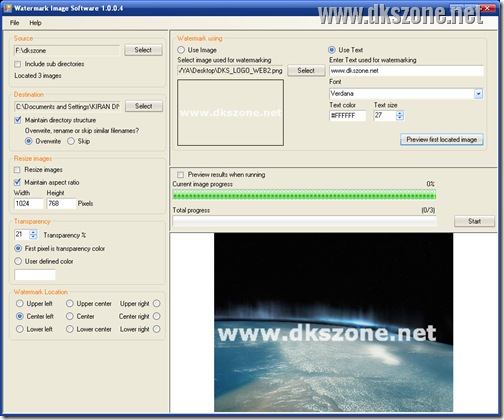
Task: Increase Transparency % with the up arrow
Action: [x=33, y=232]
